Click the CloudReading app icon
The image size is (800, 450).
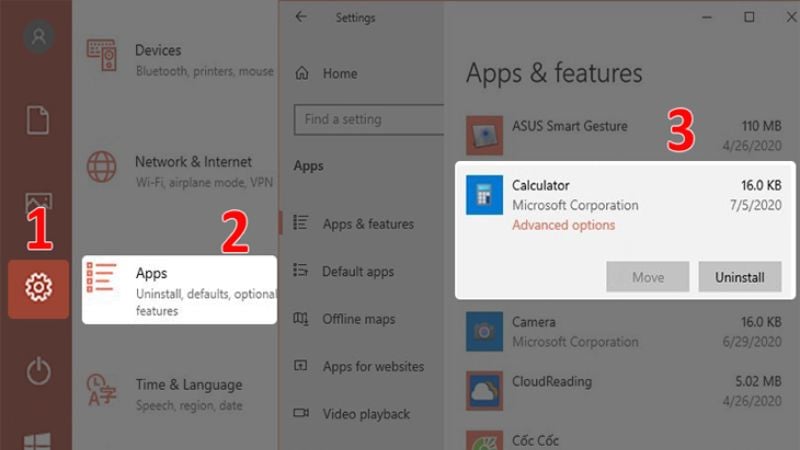click(x=484, y=391)
